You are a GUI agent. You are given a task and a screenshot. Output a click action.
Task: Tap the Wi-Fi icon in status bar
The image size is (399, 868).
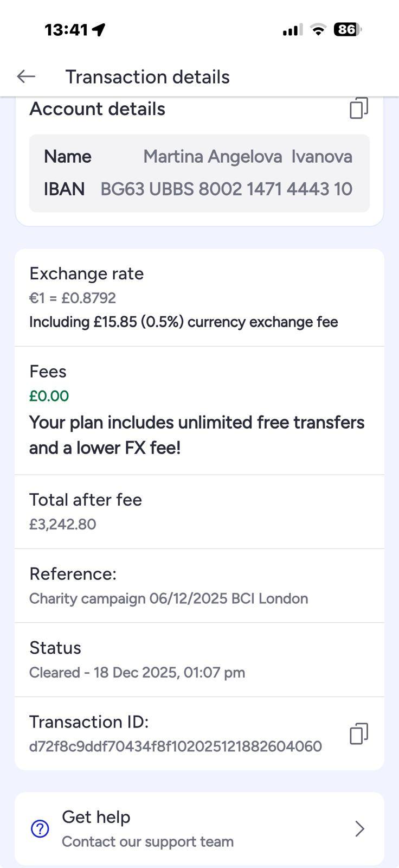(318, 30)
